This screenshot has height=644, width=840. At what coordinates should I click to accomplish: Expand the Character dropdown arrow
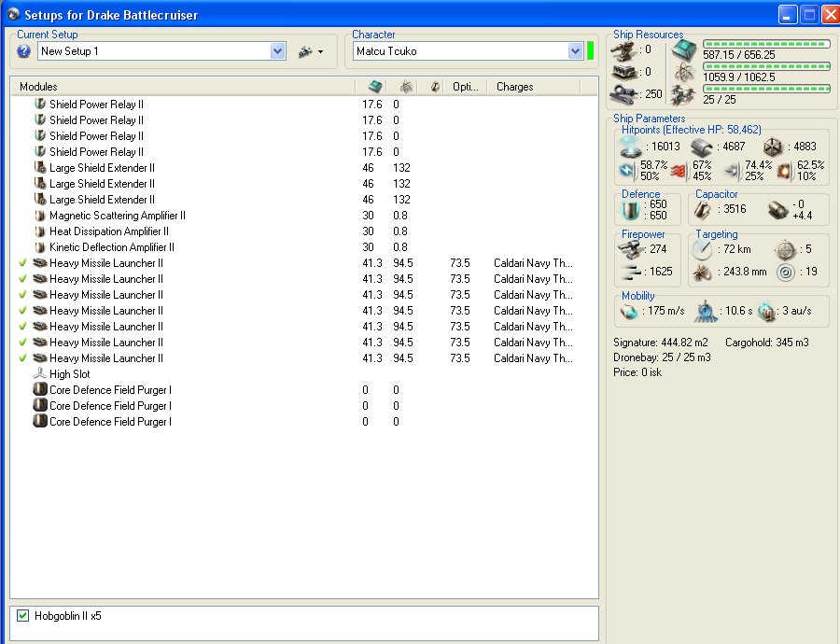click(x=575, y=51)
